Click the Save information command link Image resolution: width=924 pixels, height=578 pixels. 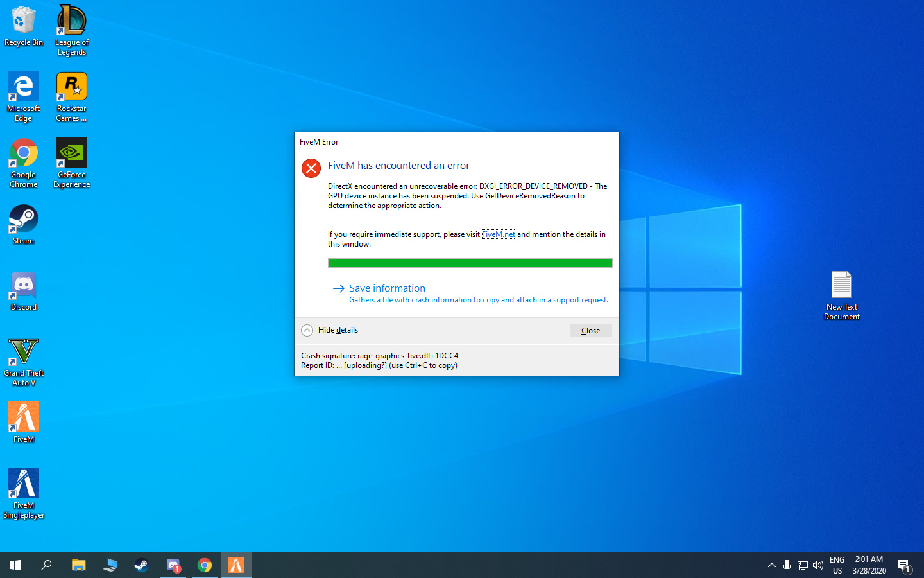[x=387, y=288]
